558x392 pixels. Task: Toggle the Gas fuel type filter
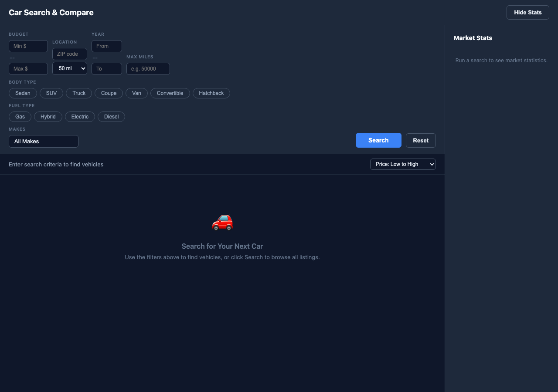[x=20, y=116]
